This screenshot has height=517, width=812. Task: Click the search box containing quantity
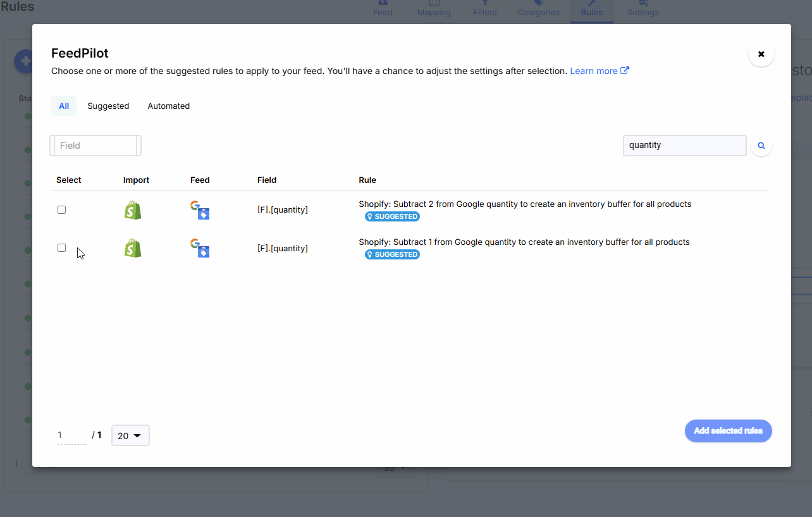(684, 146)
